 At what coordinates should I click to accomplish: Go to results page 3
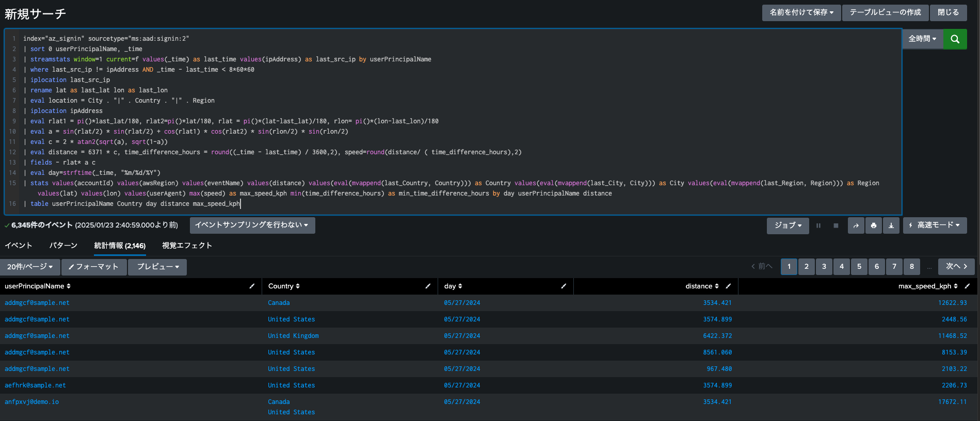pyautogui.click(x=824, y=267)
